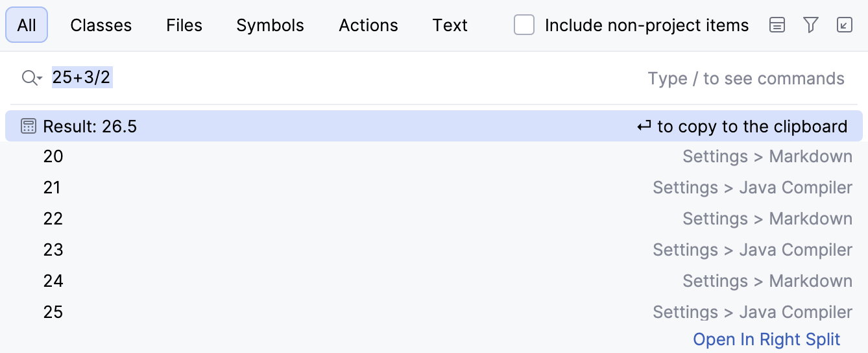
Task: Click the open in tool window icon
Action: tap(844, 25)
